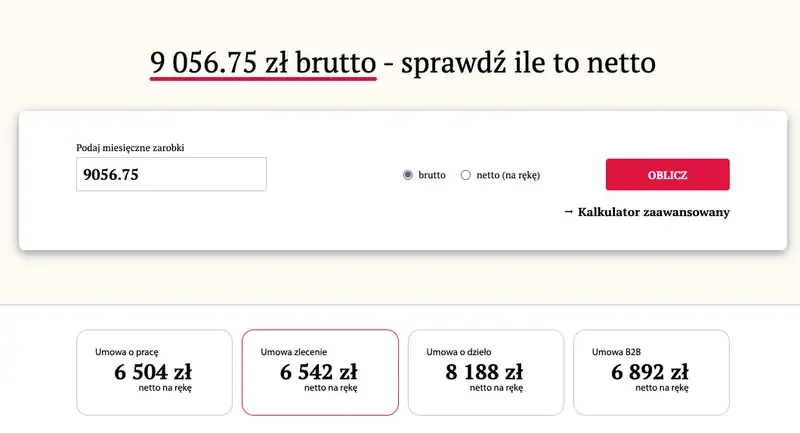The image size is (800, 433).
Task: Open the Umowa B2B card
Action: [651, 372]
